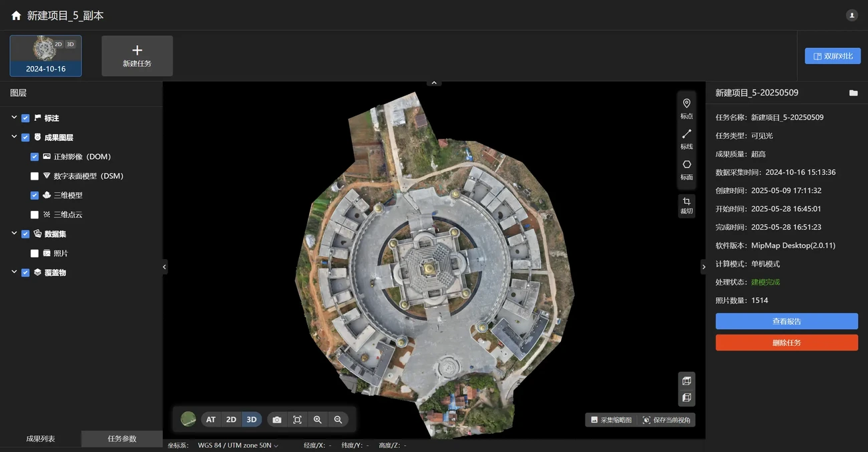The height and width of the screenshot is (452, 868).
Task: Click the zoom in magnifier icon
Action: point(318,419)
